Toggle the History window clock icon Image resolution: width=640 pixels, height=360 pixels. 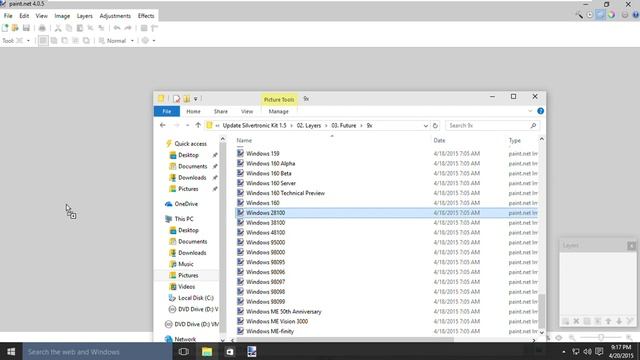pyautogui.click(x=590, y=15)
